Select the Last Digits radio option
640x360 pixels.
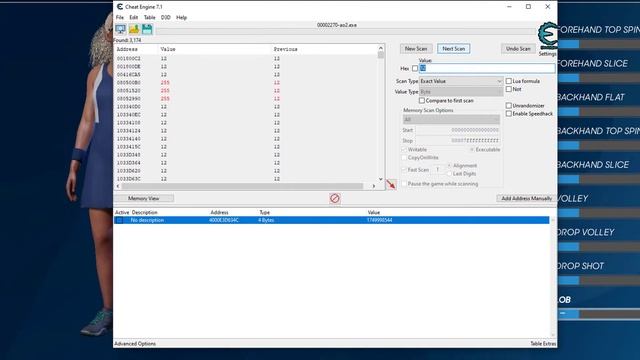[x=449, y=174]
